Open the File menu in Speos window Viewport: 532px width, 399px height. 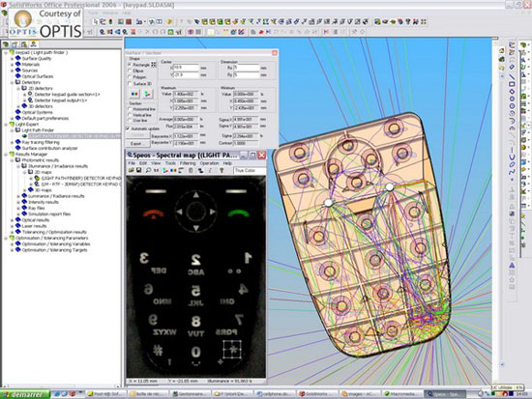point(132,163)
